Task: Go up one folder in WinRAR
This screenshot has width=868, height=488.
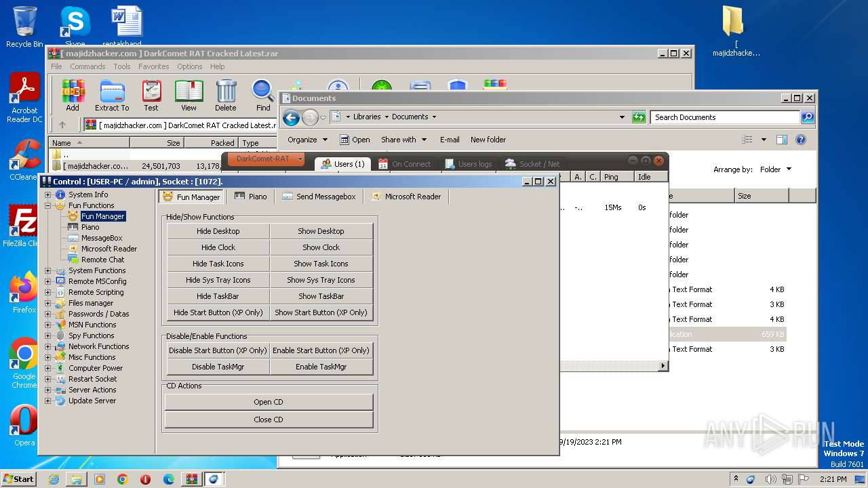Action: tap(62, 125)
